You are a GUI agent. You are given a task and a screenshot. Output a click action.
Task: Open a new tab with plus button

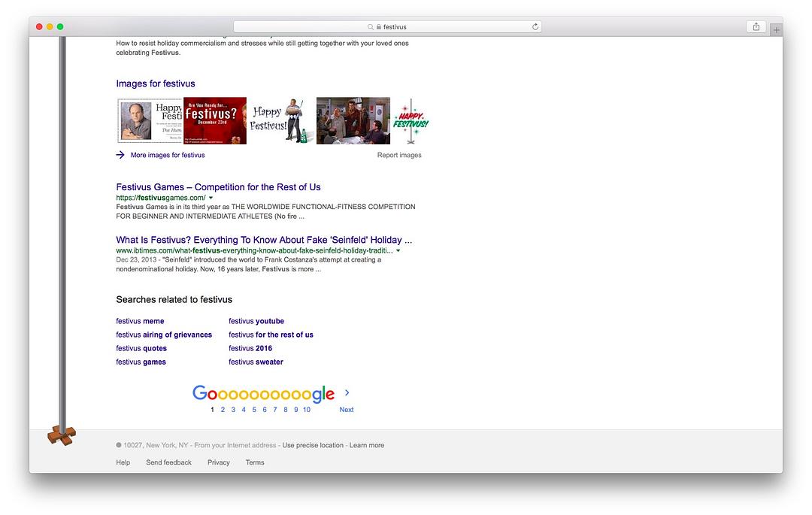[776, 30]
